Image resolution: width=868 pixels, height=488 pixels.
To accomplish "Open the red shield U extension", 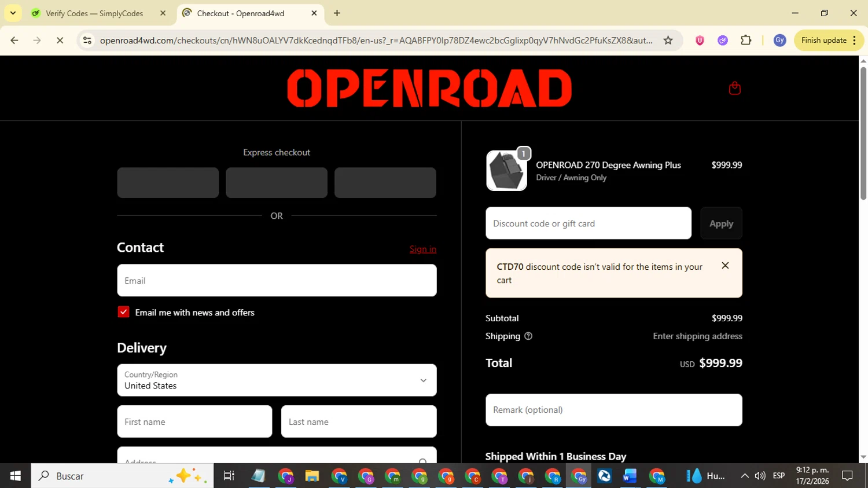I will [x=700, y=41].
